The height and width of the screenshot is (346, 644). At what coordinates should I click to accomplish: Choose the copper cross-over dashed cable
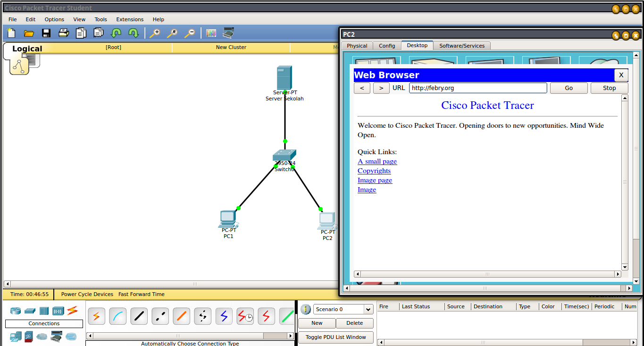coord(160,316)
